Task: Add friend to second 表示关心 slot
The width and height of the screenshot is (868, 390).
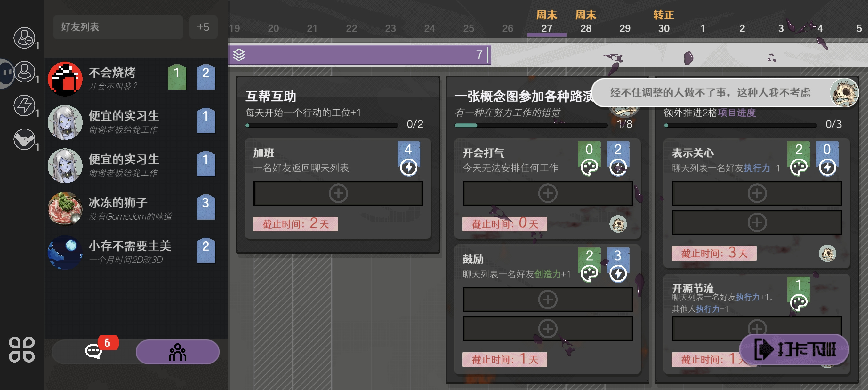Action: coord(757,222)
